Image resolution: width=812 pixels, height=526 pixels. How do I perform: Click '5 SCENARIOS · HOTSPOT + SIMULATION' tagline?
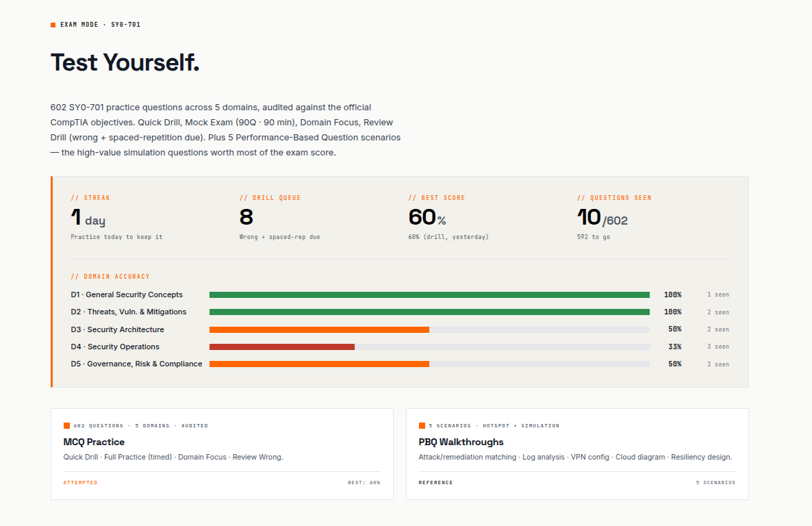coord(494,425)
